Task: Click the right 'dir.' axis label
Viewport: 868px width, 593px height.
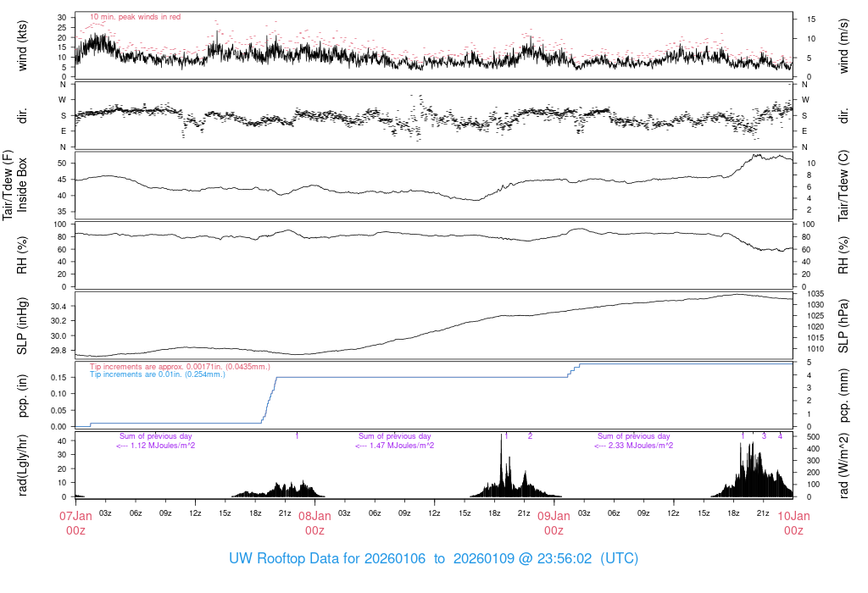Action: tap(843, 116)
